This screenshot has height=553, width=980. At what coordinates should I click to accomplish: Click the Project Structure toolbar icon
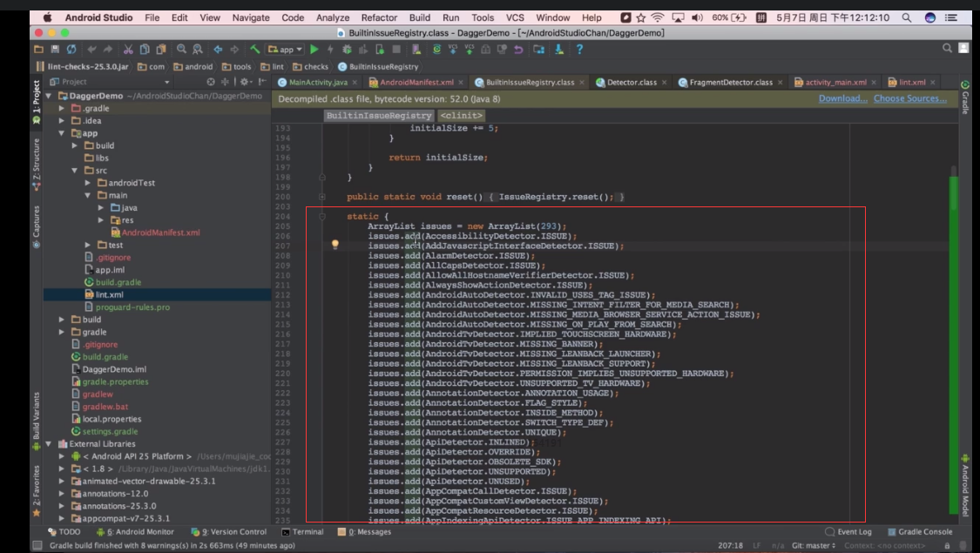pos(538,50)
